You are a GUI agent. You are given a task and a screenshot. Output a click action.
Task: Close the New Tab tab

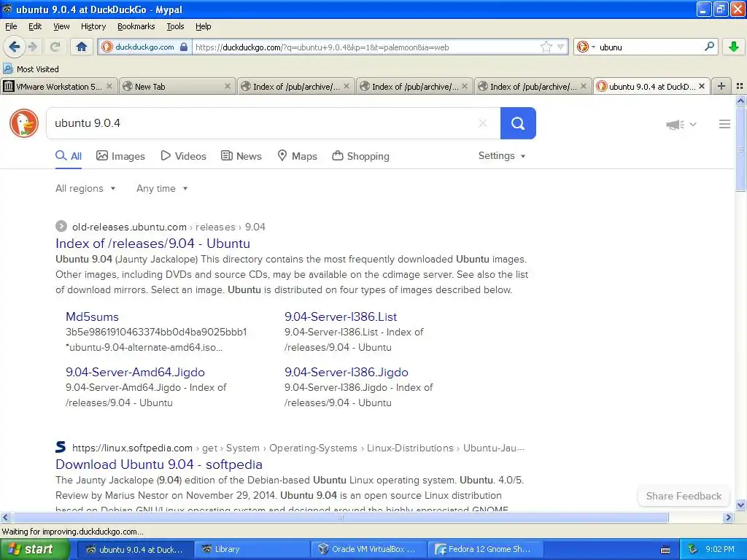click(228, 86)
